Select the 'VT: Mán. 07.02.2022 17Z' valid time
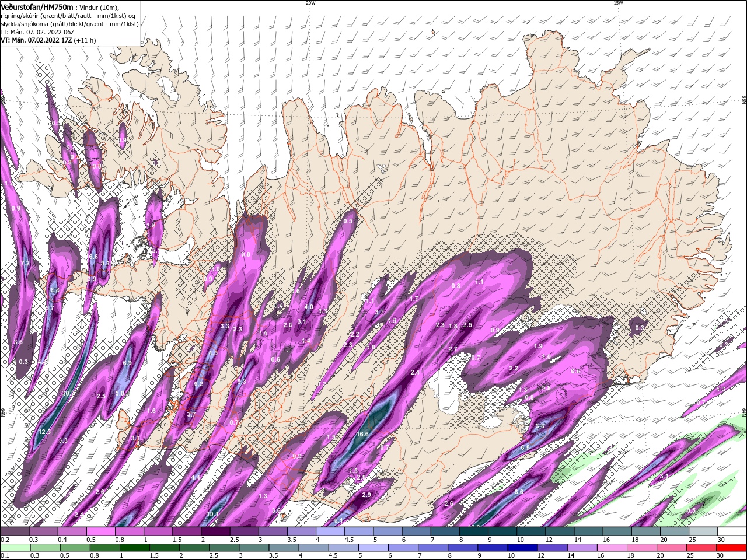Screen dimensions: 747x560 pos(36,40)
